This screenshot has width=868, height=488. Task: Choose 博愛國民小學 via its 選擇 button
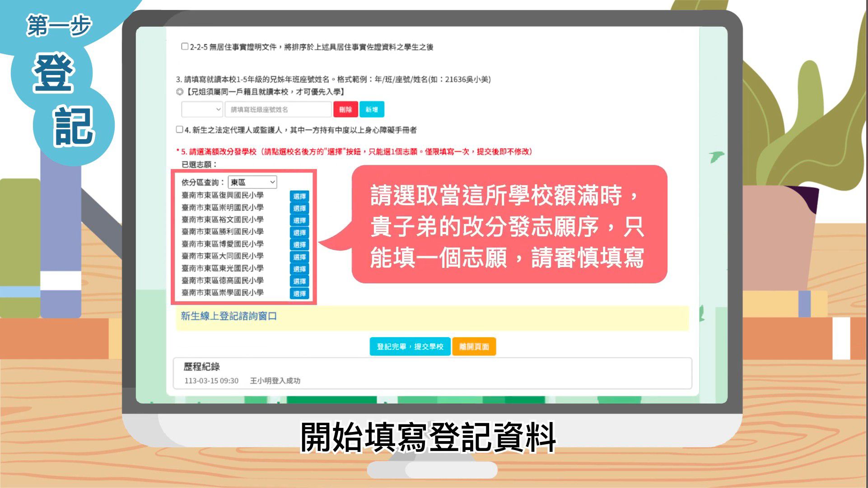[299, 245]
